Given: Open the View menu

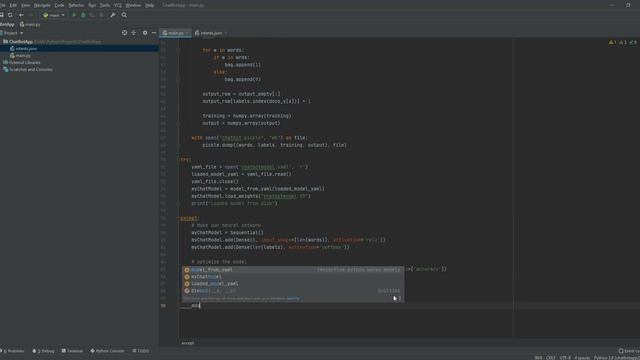Looking at the screenshot, I should pyautogui.click(x=26, y=5).
